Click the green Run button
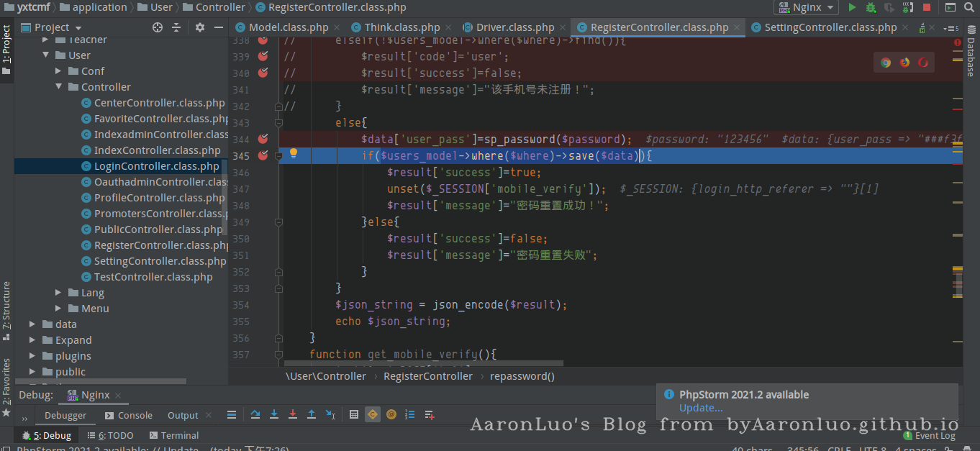 852,7
